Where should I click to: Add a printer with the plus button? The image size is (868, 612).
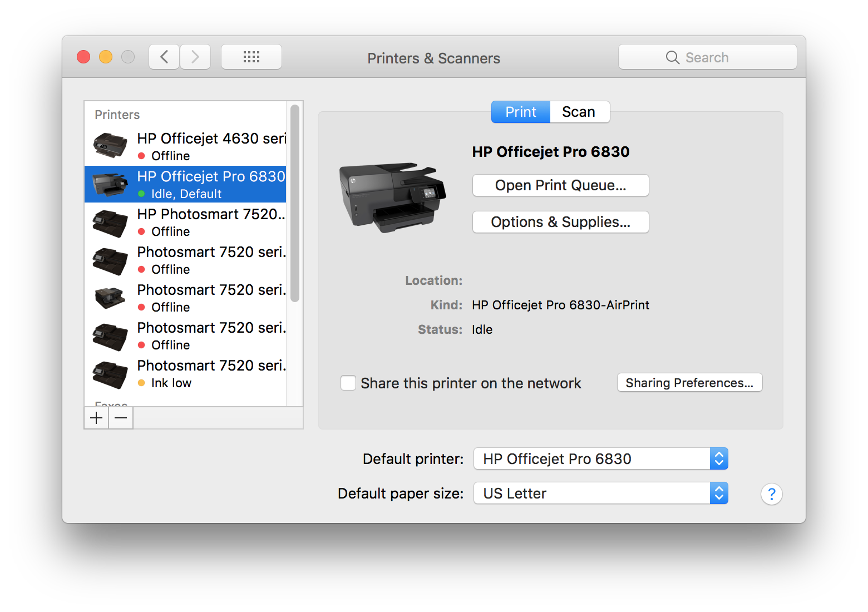(x=96, y=418)
